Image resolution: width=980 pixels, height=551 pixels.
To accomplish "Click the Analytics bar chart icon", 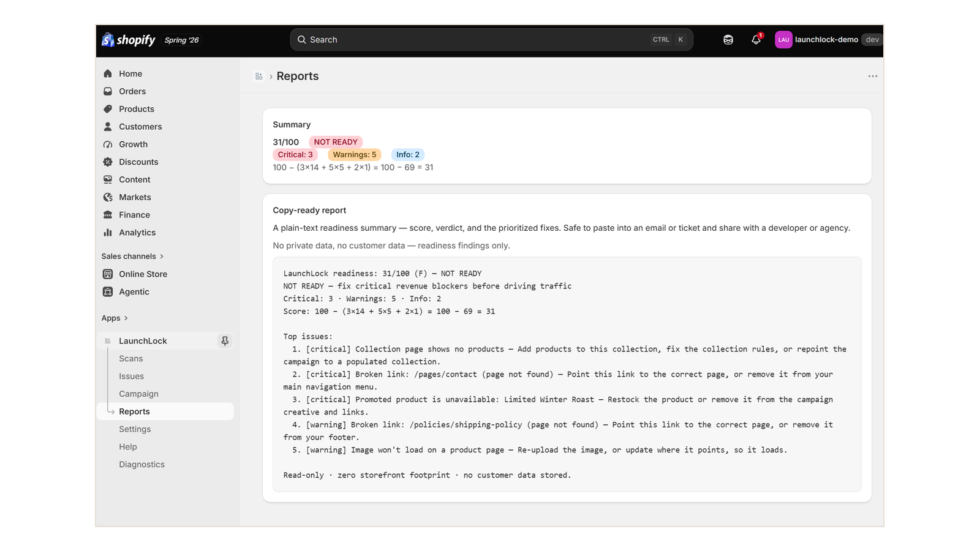I will pos(108,233).
